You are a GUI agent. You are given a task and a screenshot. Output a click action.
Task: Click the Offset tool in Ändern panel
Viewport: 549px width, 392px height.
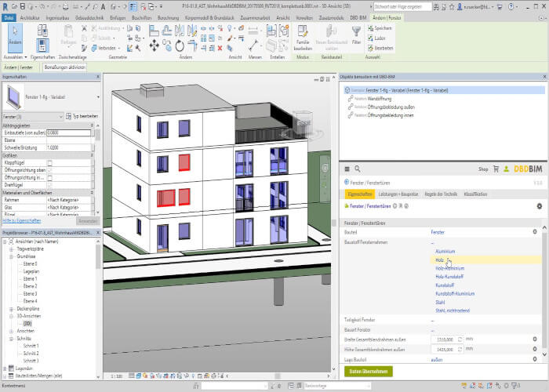point(166,31)
